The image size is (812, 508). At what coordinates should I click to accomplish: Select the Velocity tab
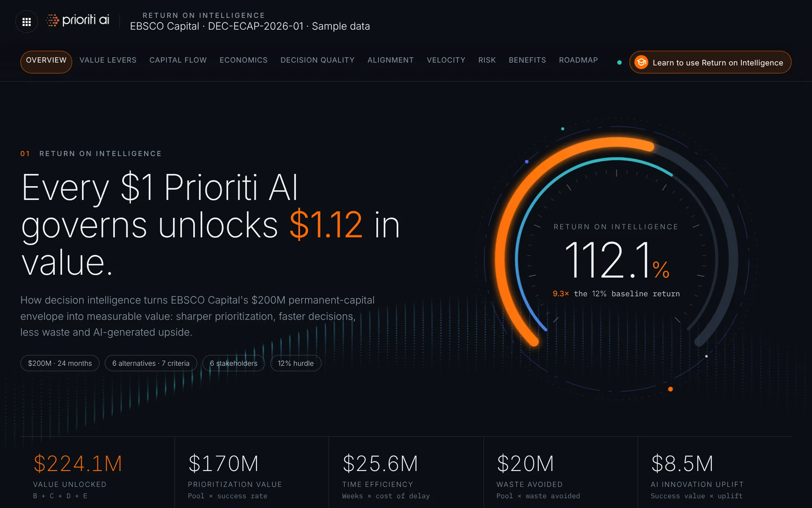point(446,60)
